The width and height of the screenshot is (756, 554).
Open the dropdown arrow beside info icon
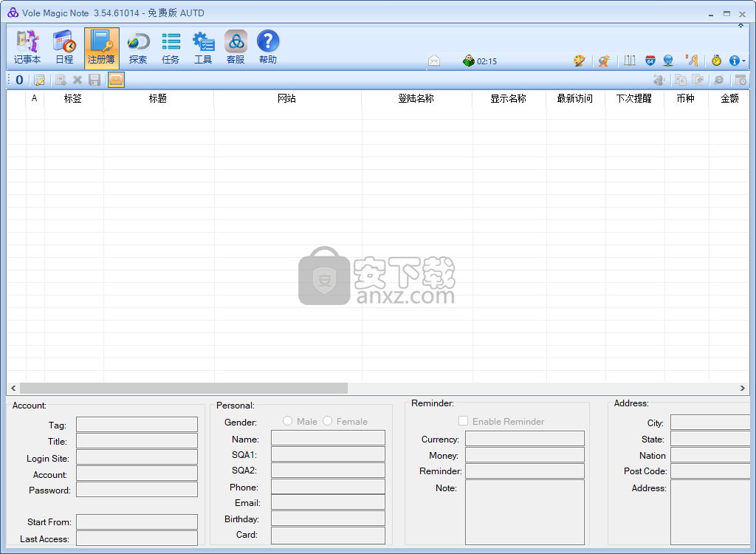744,61
